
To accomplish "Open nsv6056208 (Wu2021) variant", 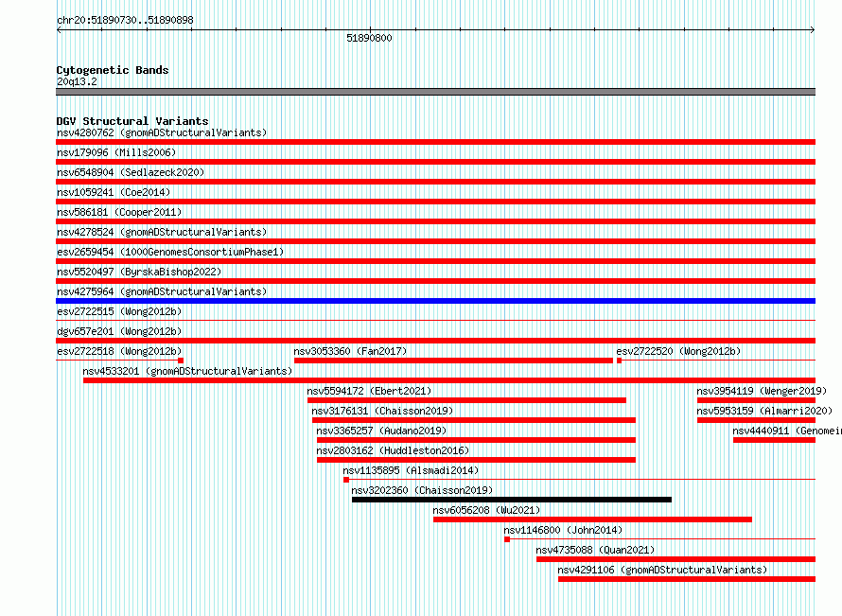I will (486, 510).
